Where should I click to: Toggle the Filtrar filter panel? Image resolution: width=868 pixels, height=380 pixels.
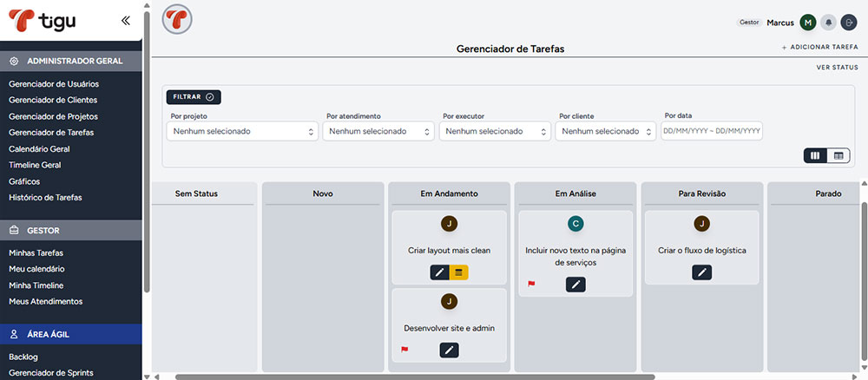coord(194,97)
